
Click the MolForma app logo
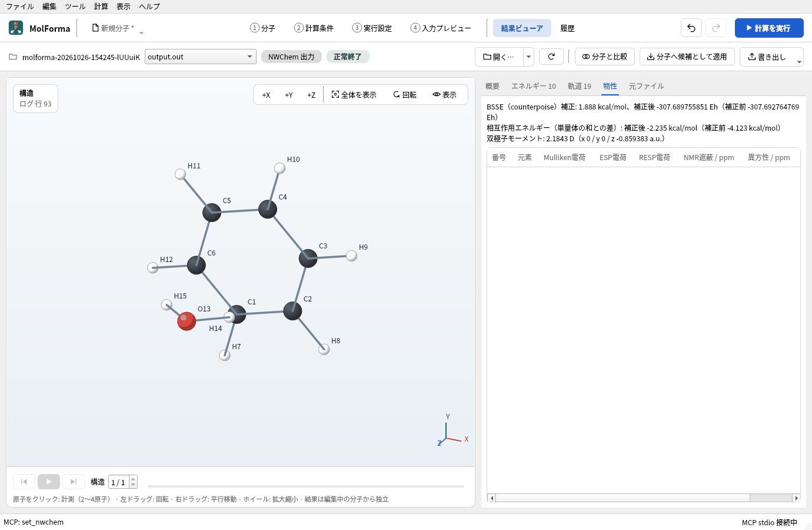tap(16, 28)
